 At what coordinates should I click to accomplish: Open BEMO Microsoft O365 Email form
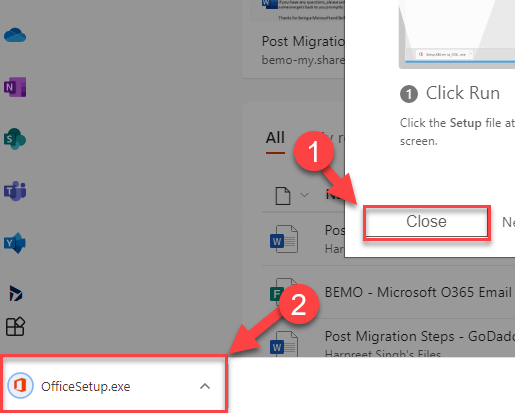tap(418, 292)
